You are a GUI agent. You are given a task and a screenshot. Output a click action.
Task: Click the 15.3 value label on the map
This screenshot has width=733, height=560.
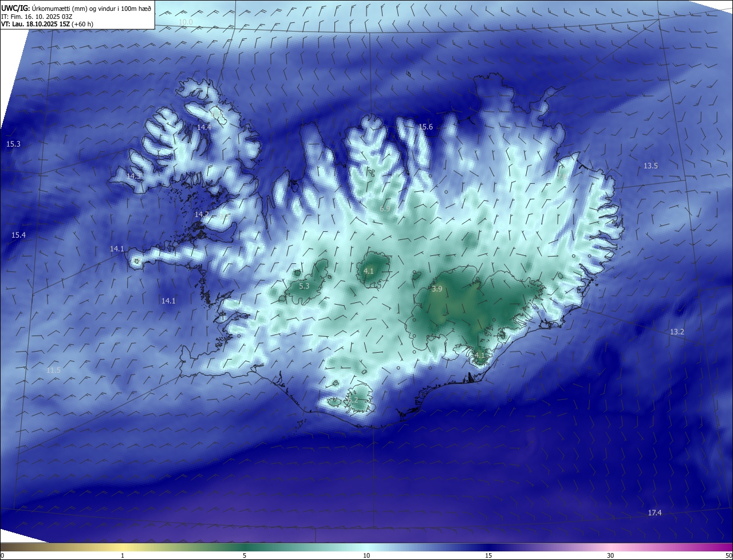[13, 144]
